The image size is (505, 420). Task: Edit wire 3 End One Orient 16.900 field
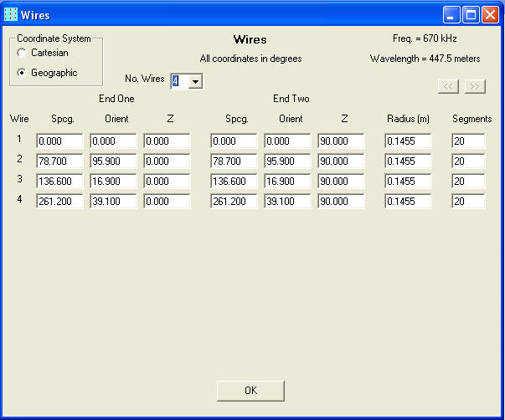[x=113, y=182]
